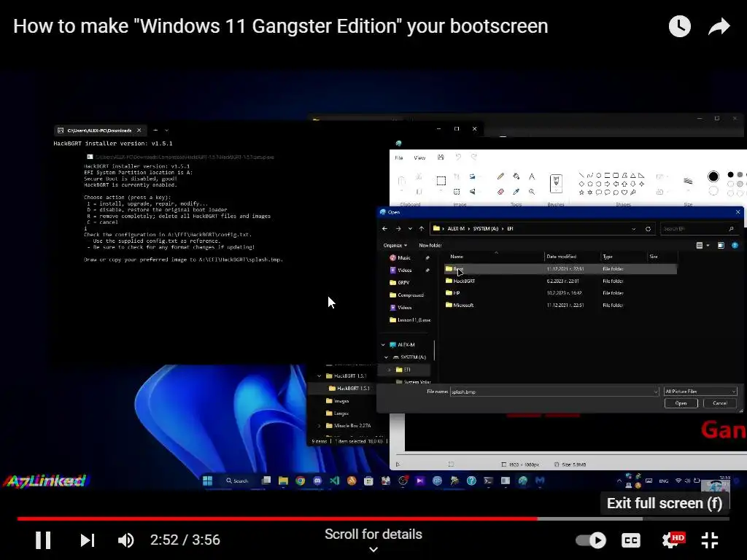Open GRPV in the Open dialog sidebar
This screenshot has height=560, width=747.
(x=403, y=282)
